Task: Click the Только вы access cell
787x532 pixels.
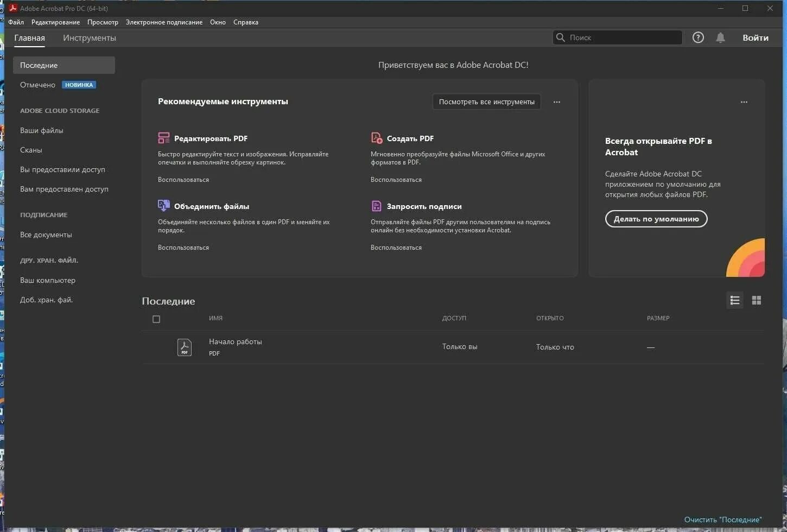Action: 460,347
